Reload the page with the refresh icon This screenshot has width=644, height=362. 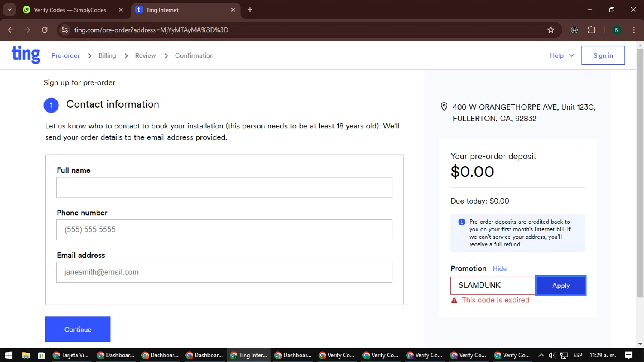tap(45, 30)
